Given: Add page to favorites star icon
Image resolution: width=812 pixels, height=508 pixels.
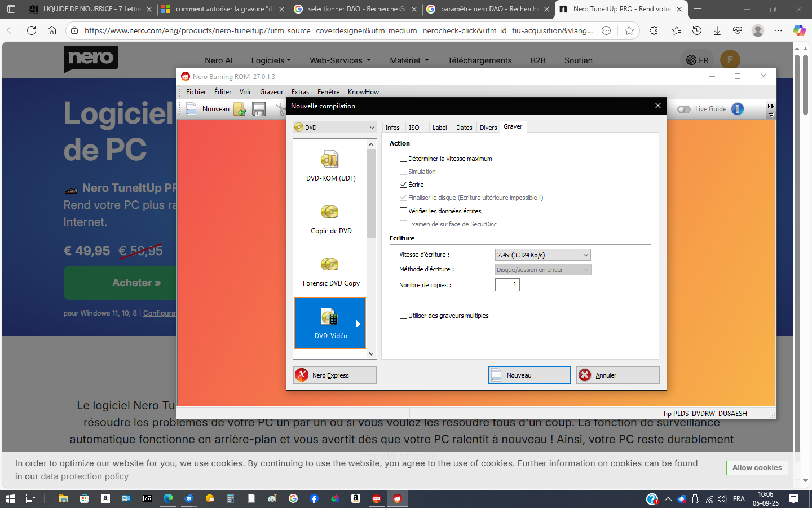Looking at the screenshot, I should click(x=629, y=30).
